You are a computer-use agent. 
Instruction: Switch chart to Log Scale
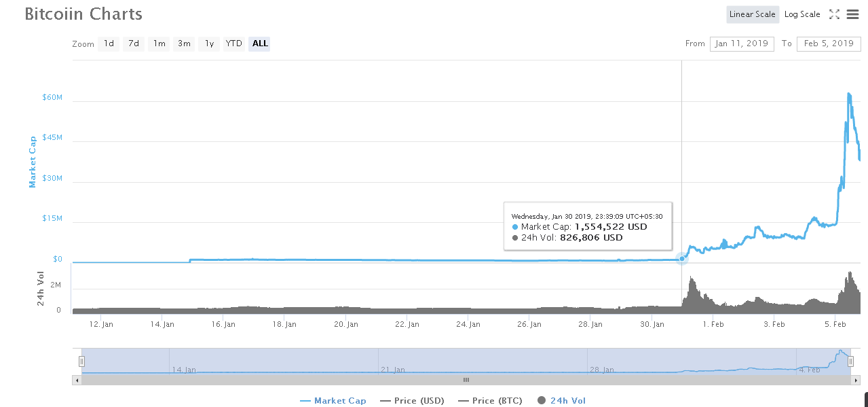pyautogui.click(x=802, y=14)
